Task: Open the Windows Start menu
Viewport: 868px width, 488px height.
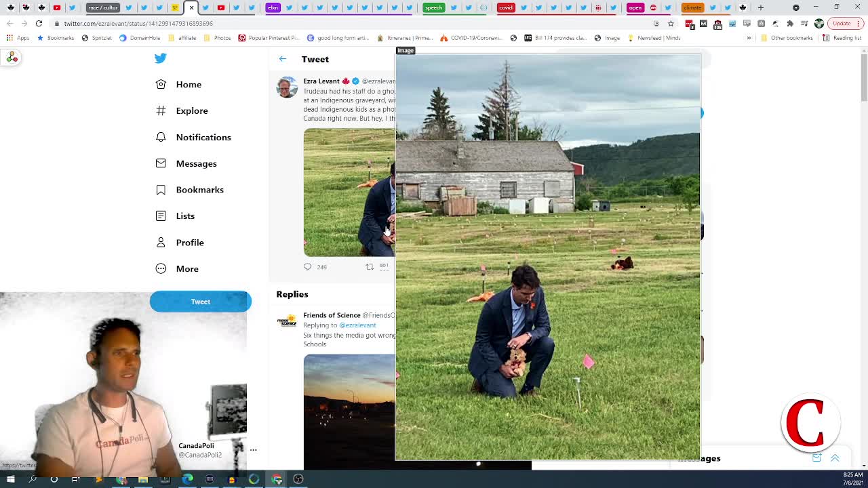Action: tap(10, 479)
